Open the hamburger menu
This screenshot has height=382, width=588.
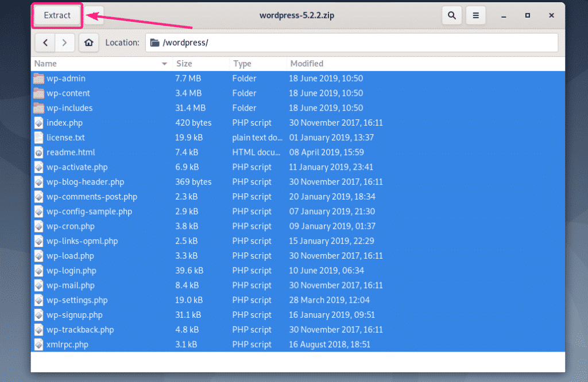[x=475, y=16]
